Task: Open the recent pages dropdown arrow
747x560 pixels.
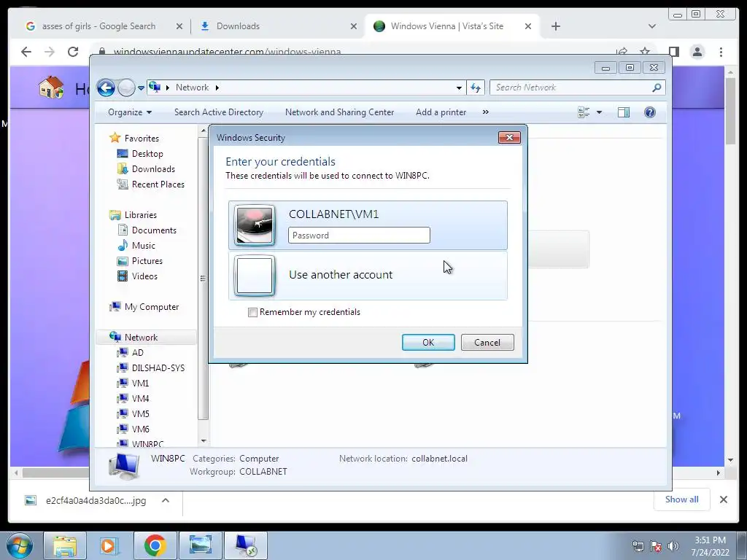Action: [141, 88]
